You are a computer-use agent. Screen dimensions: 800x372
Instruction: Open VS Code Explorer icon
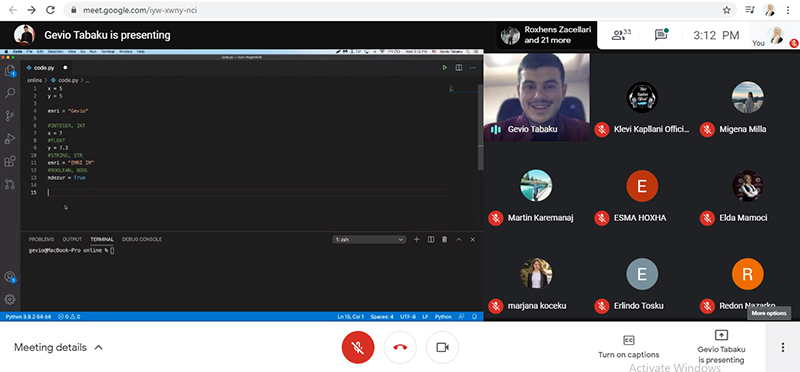(10, 71)
